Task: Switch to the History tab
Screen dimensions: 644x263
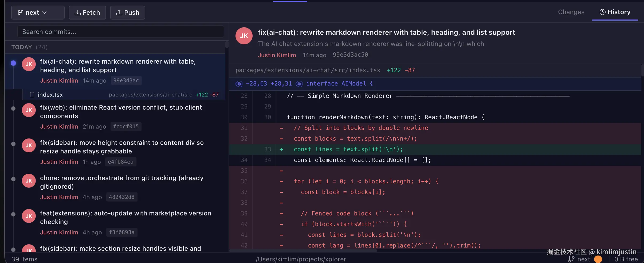Action: (x=615, y=12)
